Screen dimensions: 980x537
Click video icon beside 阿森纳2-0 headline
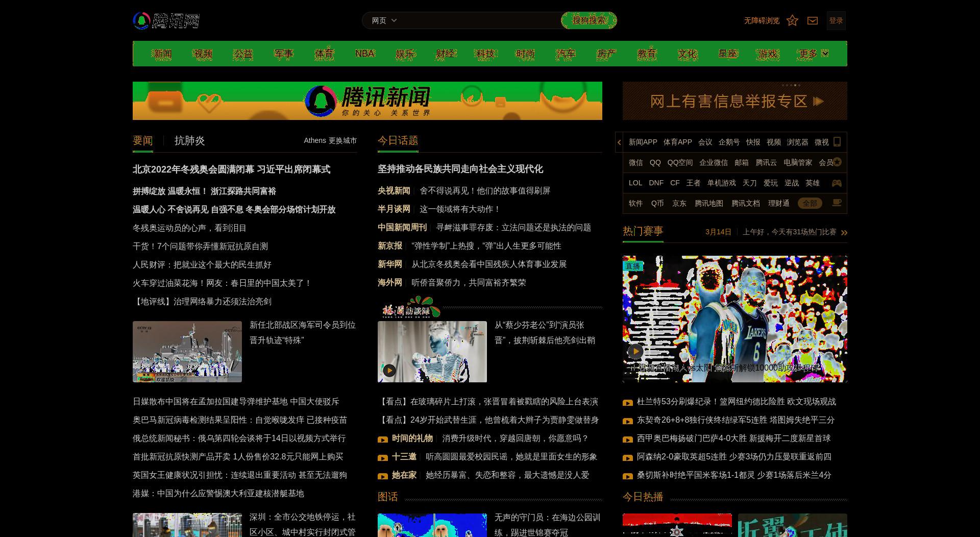click(x=628, y=458)
